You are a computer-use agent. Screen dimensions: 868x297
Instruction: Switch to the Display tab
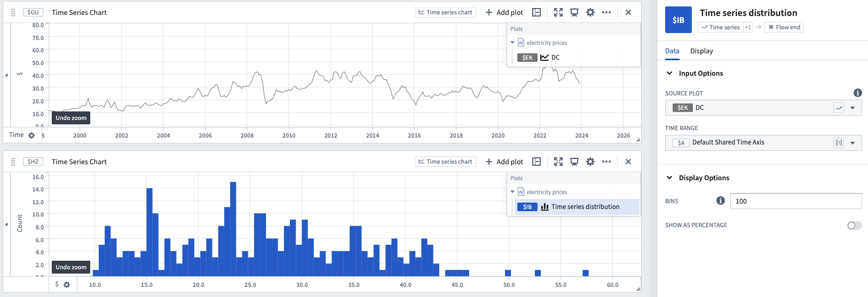click(x=701, y=51)
